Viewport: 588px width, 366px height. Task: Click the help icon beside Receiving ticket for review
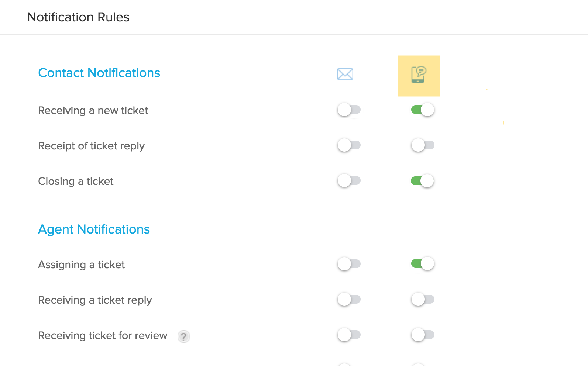coord(183,336)
